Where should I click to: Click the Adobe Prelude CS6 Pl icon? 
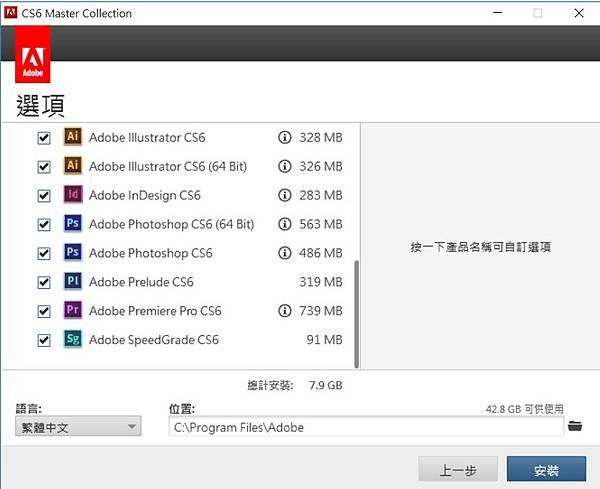click(73, 281)
